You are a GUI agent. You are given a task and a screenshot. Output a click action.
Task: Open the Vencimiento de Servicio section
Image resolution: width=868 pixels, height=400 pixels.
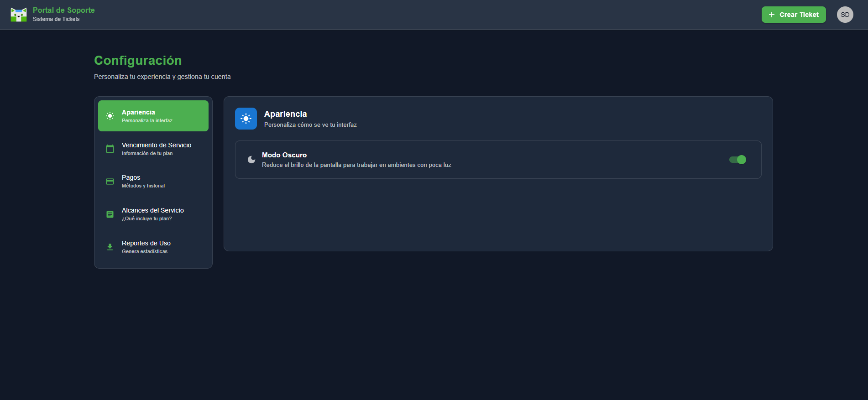click(x=153, y=149)
